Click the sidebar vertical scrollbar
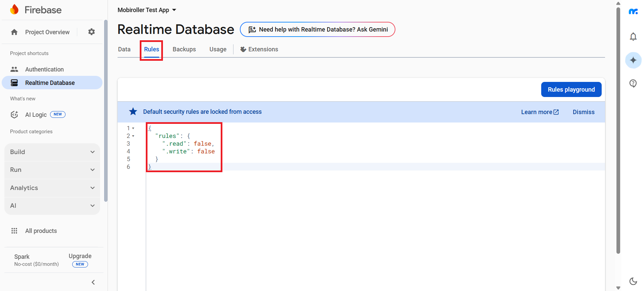The width and height of the screenshot is (644, 291). point(106,111)
